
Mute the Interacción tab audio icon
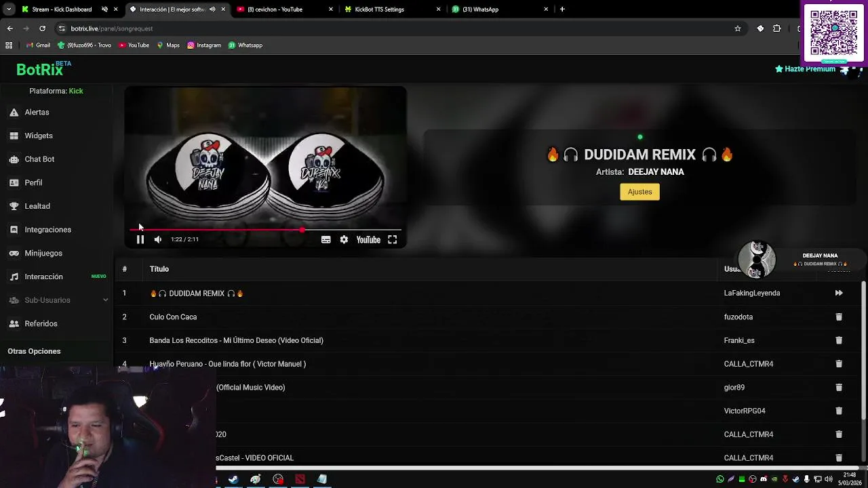212,9
